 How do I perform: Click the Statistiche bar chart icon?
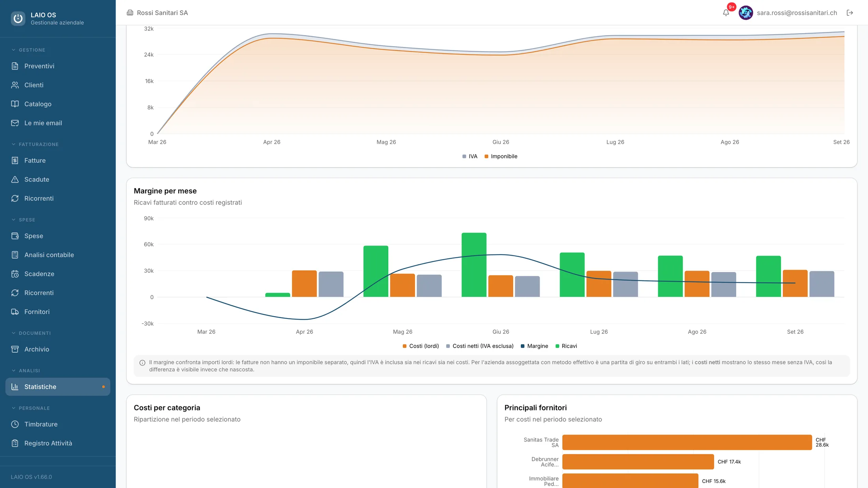tap(15, 387)
